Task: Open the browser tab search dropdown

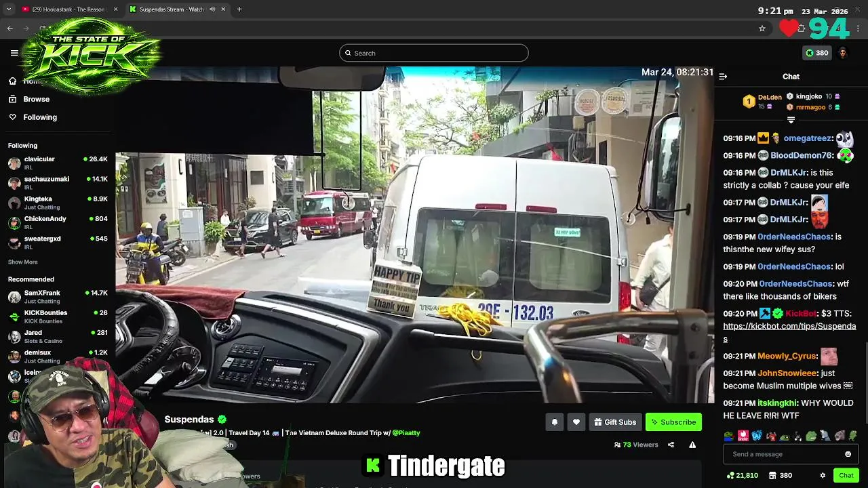Action: (x=9, y=9)
